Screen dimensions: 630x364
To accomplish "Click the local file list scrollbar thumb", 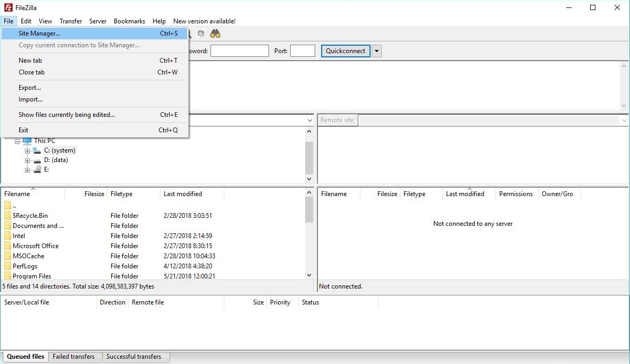I will click(x=309, y=210).
